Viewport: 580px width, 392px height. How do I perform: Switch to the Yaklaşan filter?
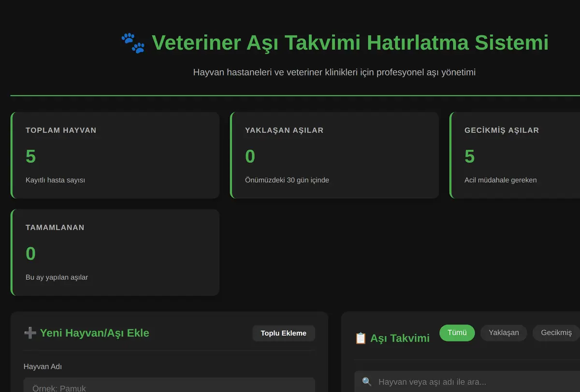504,333
